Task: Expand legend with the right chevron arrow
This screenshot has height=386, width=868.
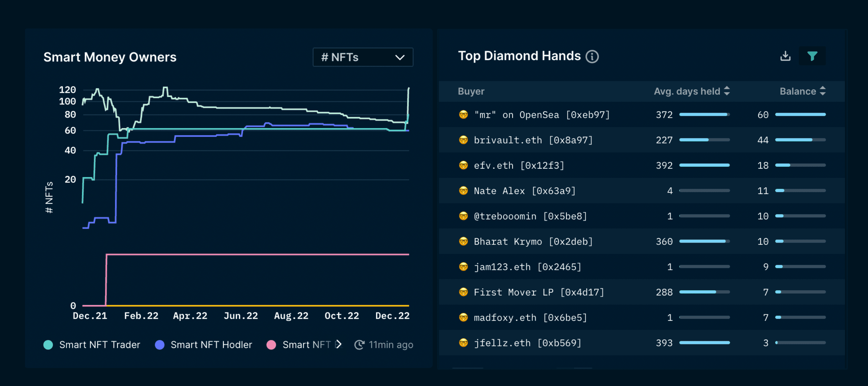Action: (x=339, y=344)
